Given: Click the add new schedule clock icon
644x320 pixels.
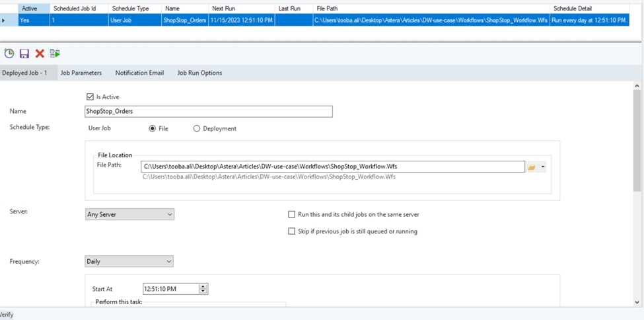Looking at the screenshot, I should click(x=9, y=54).
